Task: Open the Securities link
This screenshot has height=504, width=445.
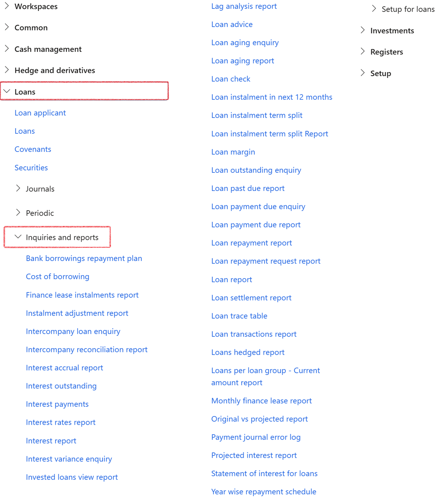Action: pyautogui.click(x=31, y=167)
